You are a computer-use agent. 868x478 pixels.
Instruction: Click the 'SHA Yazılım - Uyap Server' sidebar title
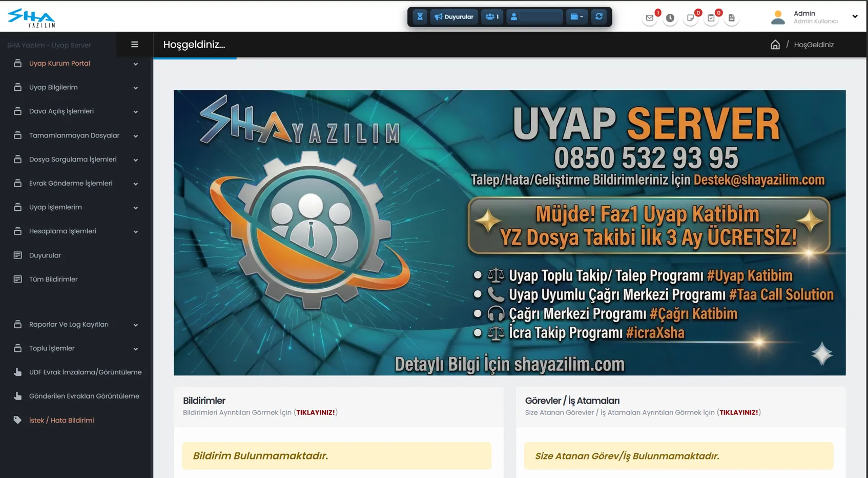[x=49, y=45]
